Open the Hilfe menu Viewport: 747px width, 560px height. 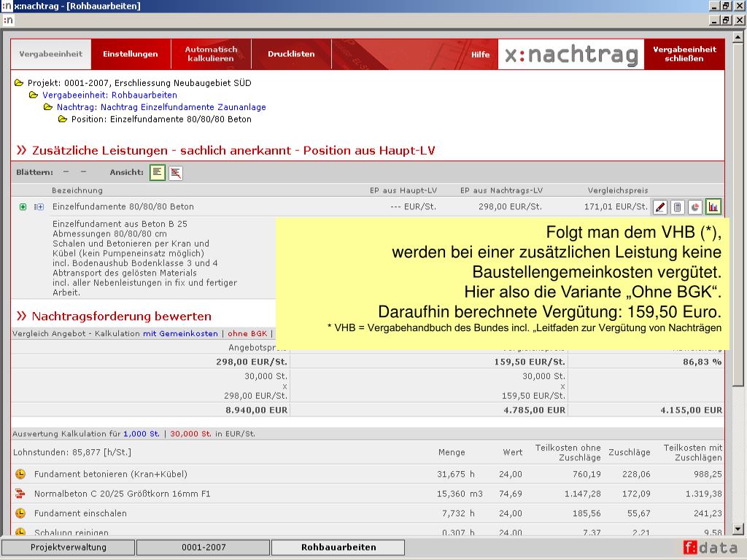480,55
